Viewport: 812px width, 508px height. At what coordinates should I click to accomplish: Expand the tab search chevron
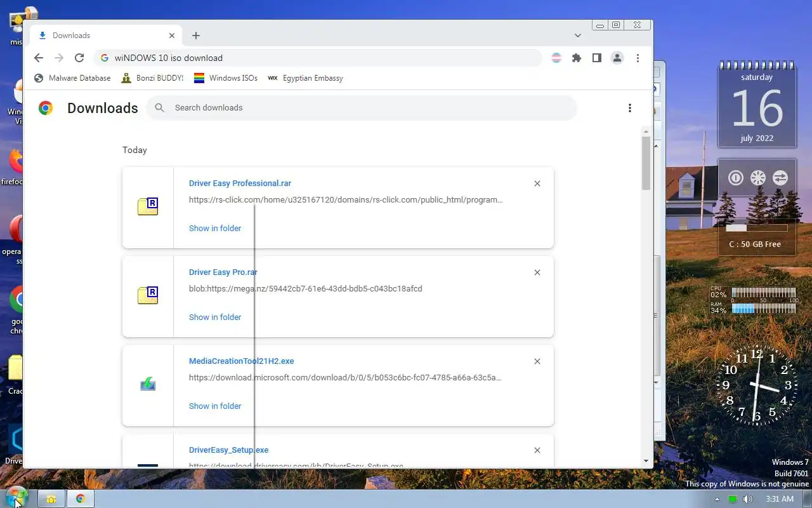click(x=578, y=36)
